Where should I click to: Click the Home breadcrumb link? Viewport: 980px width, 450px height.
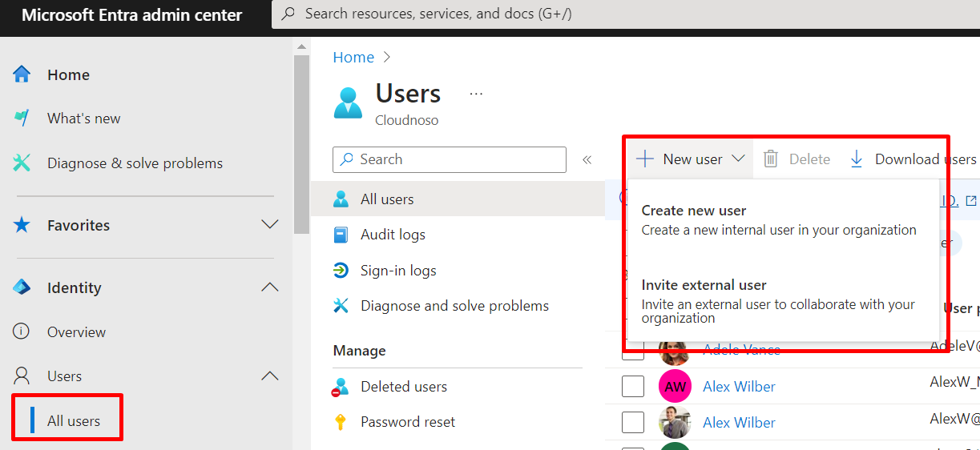coord(353,57)
